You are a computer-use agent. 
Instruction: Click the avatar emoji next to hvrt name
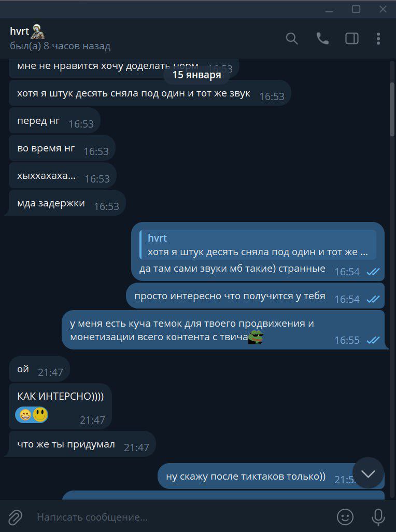pos(38,32)
